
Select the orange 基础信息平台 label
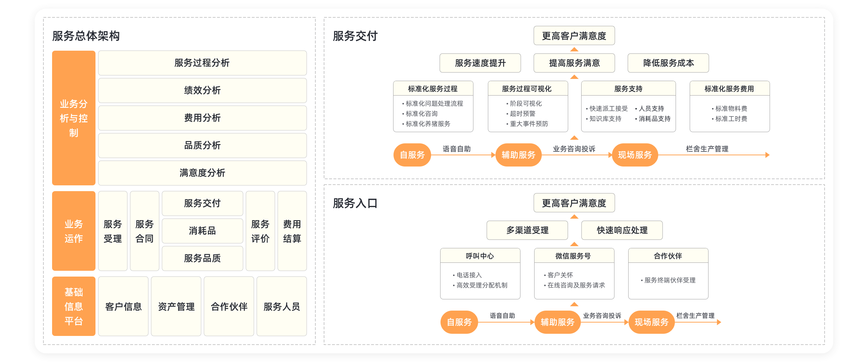(x=74, y=306)
